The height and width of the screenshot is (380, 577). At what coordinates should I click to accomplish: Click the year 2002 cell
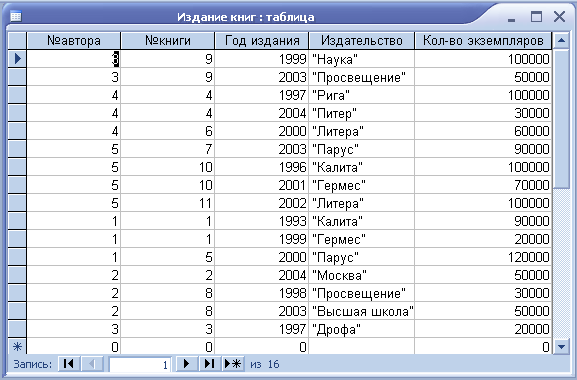[262, 203]
